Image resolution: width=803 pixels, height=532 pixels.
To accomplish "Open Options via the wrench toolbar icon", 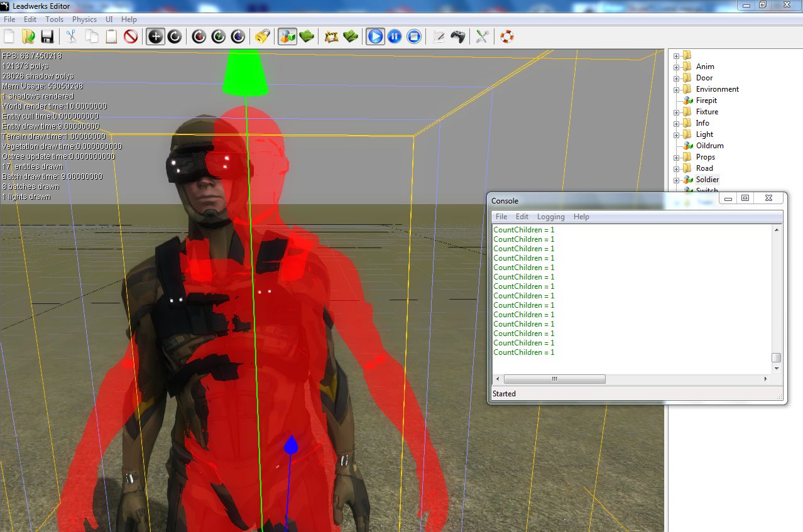I will 481,36.
